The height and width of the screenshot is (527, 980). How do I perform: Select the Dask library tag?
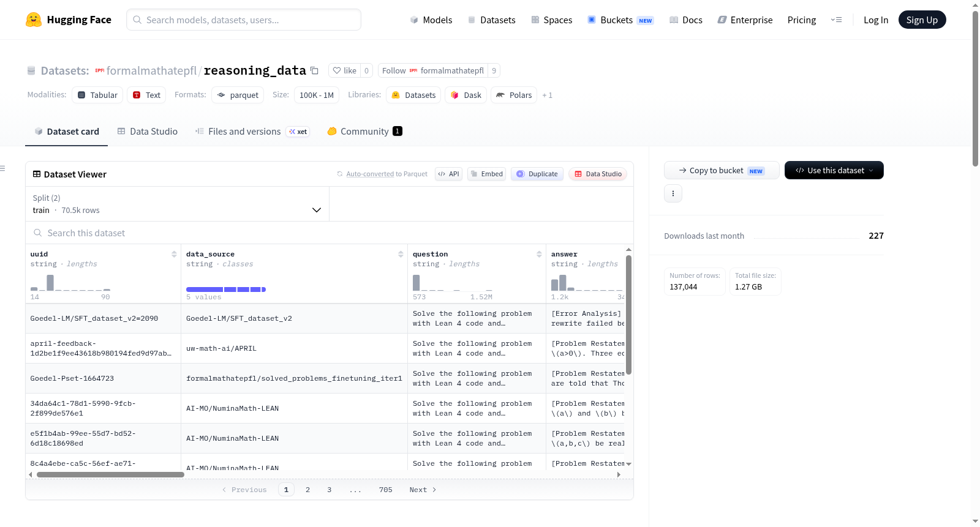click(x=466, y=95)
